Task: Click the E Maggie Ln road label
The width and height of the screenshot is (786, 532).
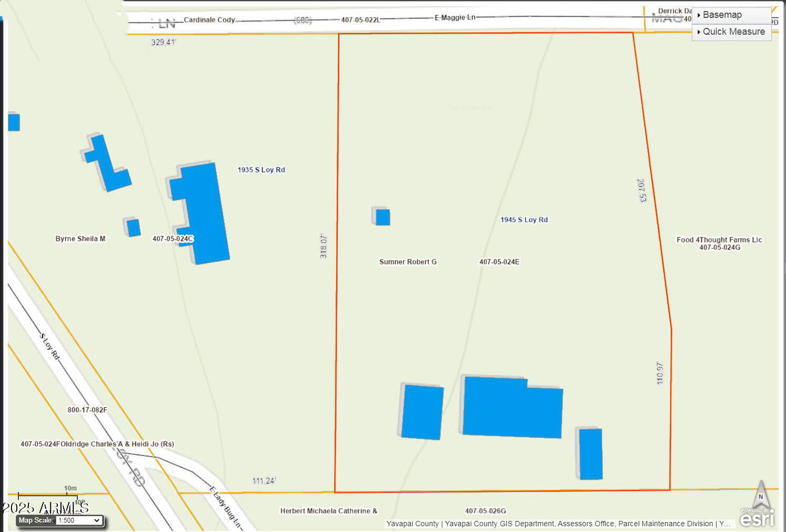Action: (x=455, y=17)
